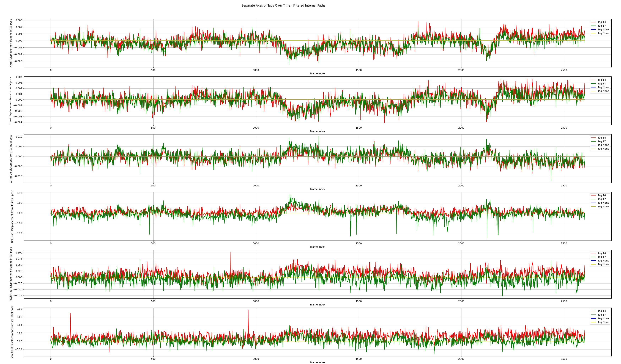Screen dimensions: 621x364
Task: Click 'Frame Index' label under the X plot
Action: click(x=317, y=73)
